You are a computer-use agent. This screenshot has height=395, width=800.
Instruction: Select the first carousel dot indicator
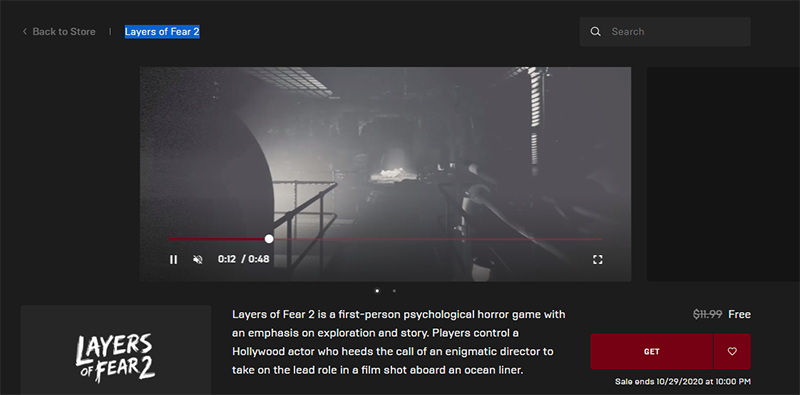tap(377, 291)
